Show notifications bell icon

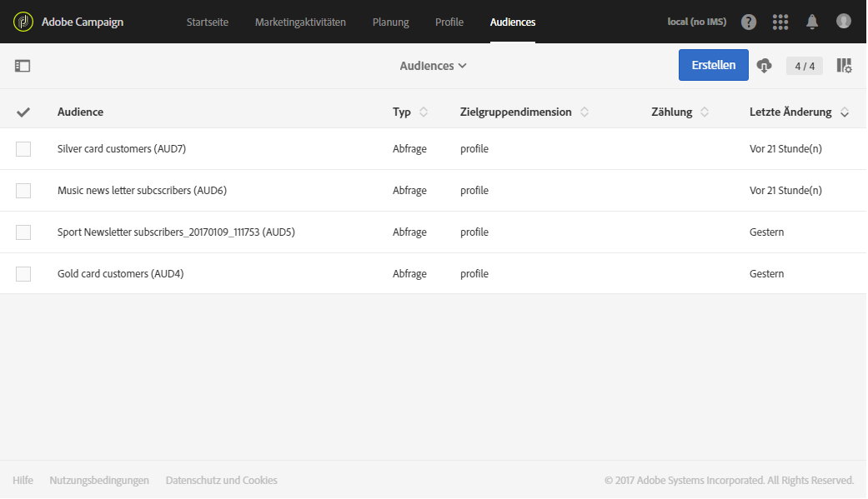(812, 22)
